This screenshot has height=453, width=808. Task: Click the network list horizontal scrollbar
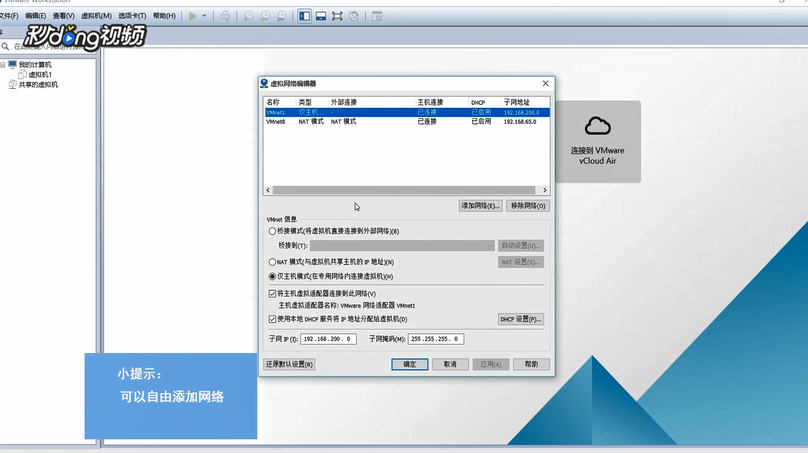click(x=404, y=190)
